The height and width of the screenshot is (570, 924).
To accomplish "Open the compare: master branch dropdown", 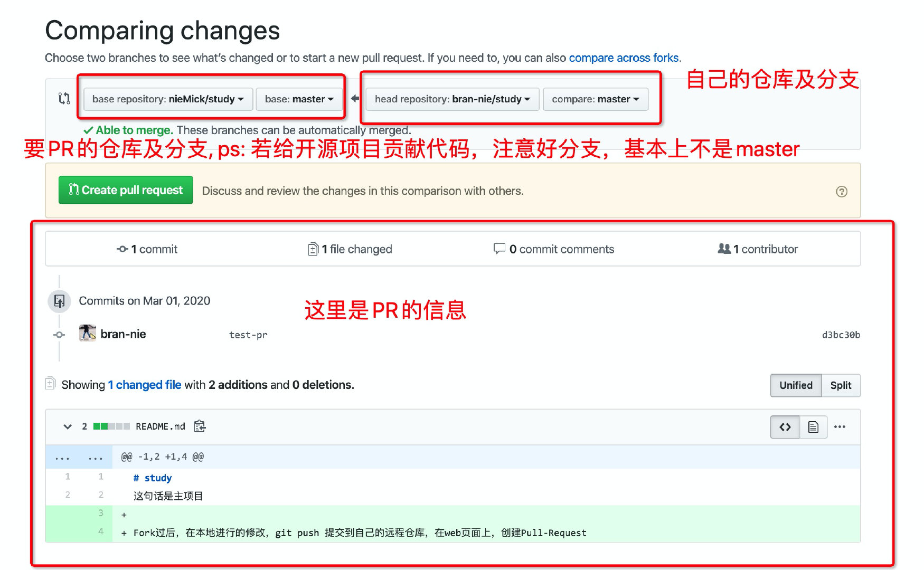I will click(x=596, y=99).
